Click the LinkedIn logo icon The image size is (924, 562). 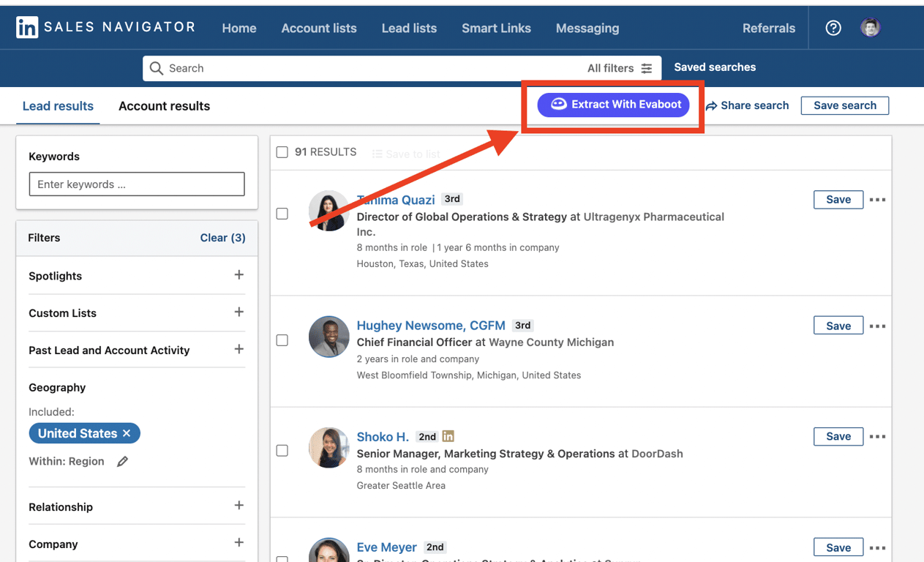coord(27,28)
